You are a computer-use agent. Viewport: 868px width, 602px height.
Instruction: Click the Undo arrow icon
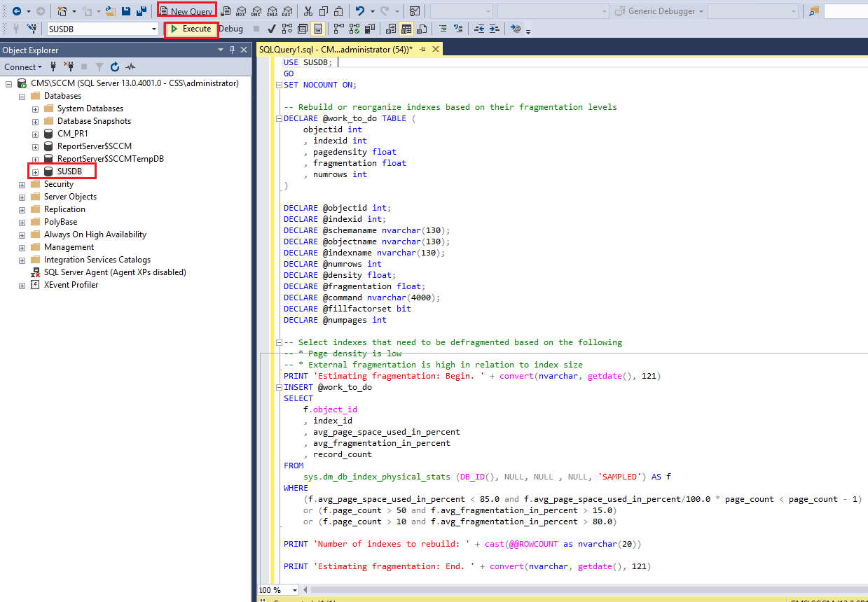[360, 11]
